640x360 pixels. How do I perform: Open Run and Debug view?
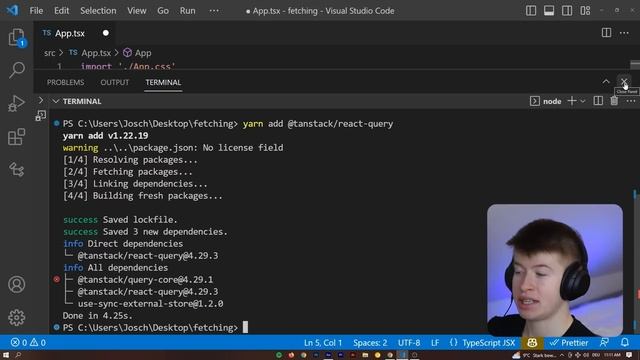[x=16, y=103]
